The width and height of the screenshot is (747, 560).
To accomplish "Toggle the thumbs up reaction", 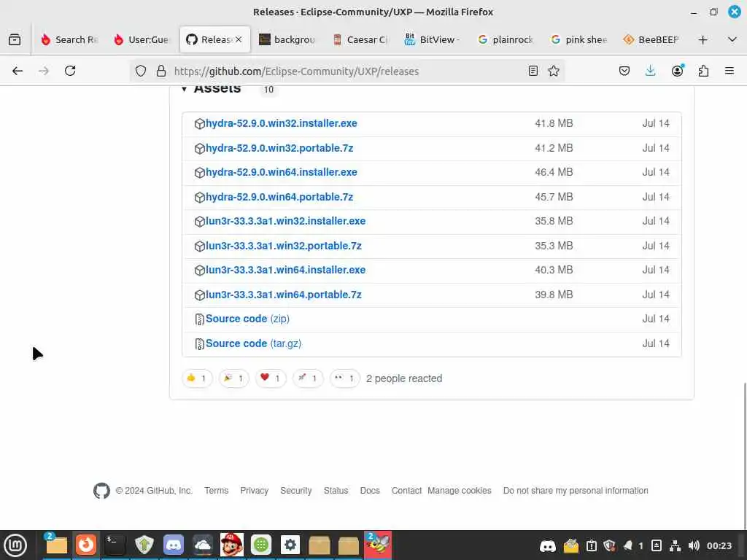I will (197, 378).
